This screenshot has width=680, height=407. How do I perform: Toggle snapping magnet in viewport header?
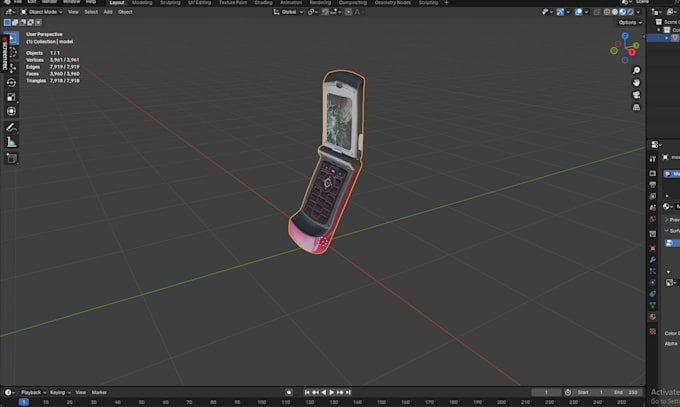click(x=325, y=12)
